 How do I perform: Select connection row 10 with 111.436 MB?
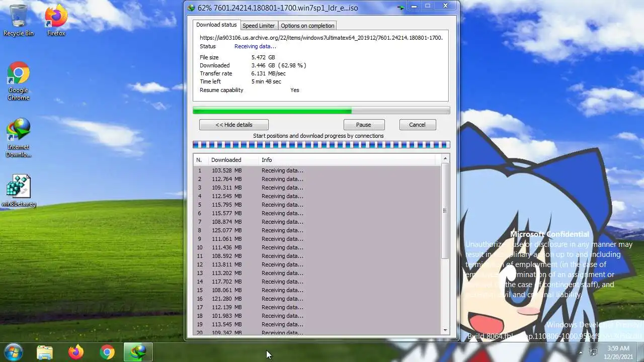tap(317, 247)
